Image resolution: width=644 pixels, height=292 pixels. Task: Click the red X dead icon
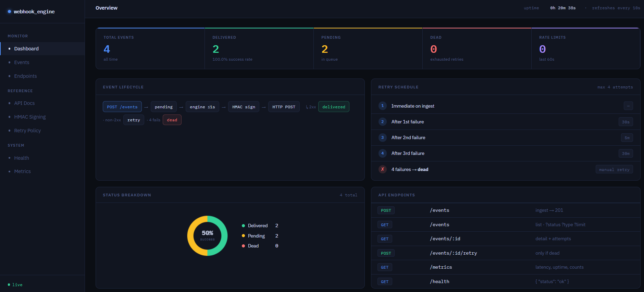point(383,169)
